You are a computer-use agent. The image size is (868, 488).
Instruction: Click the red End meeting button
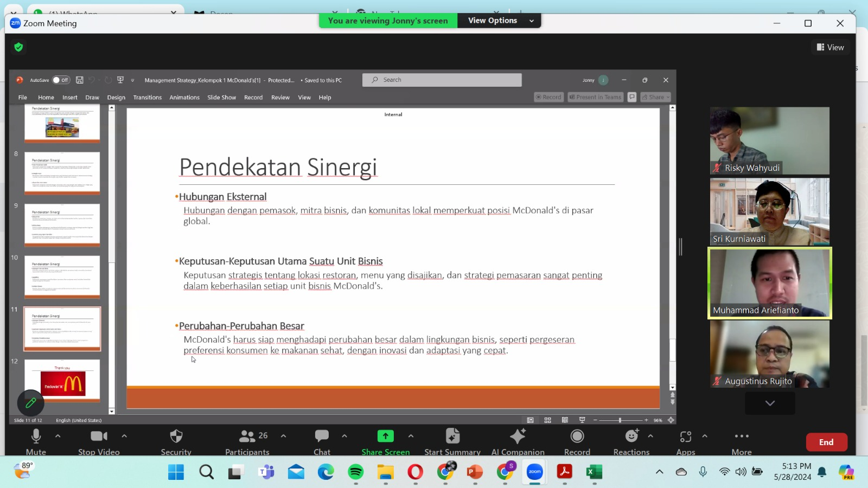826,442
